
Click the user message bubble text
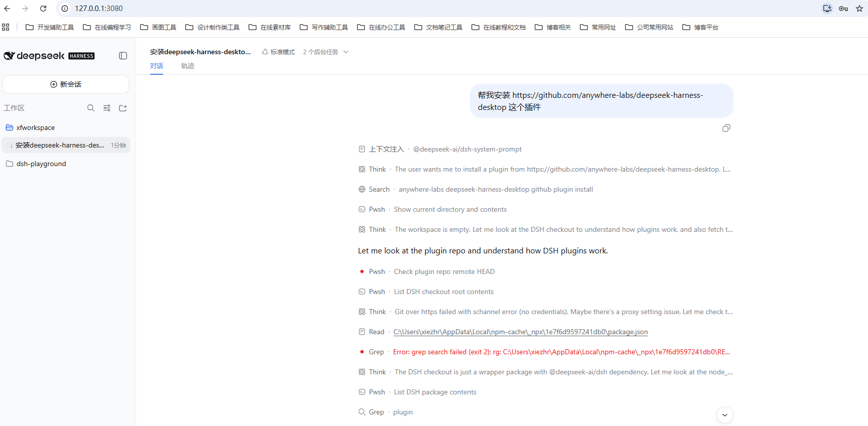(601, 101)
